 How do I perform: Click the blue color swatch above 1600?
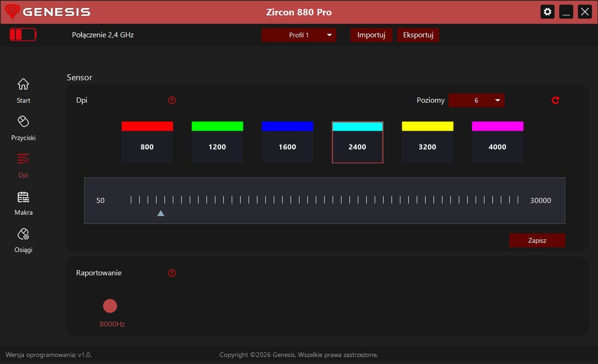[x=287, y=126]
